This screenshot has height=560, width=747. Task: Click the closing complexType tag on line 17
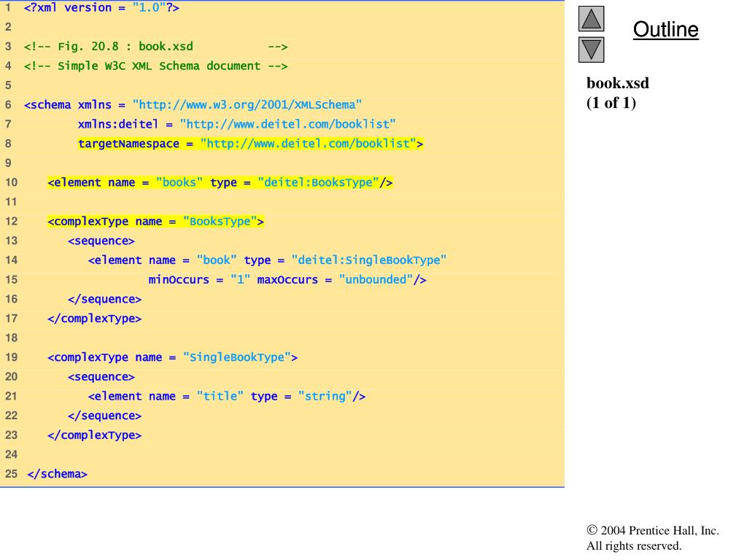tap(94, 319)
